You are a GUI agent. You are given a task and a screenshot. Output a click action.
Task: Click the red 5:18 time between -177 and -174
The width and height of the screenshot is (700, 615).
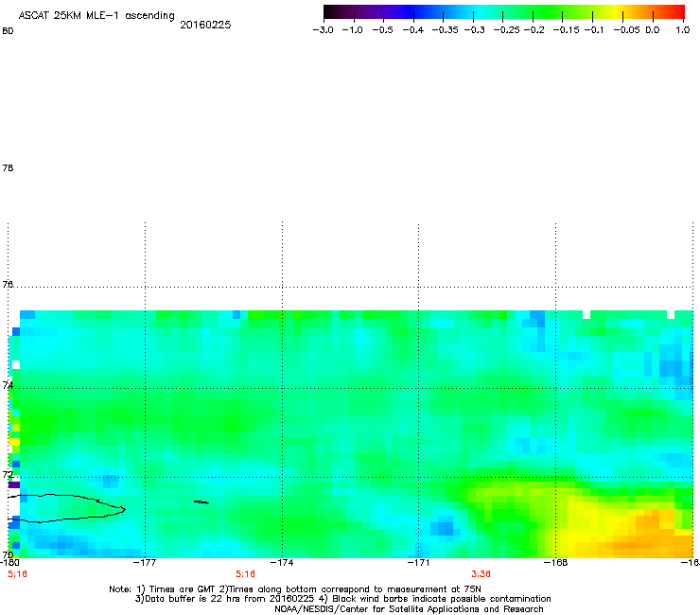tap(245, 574)
